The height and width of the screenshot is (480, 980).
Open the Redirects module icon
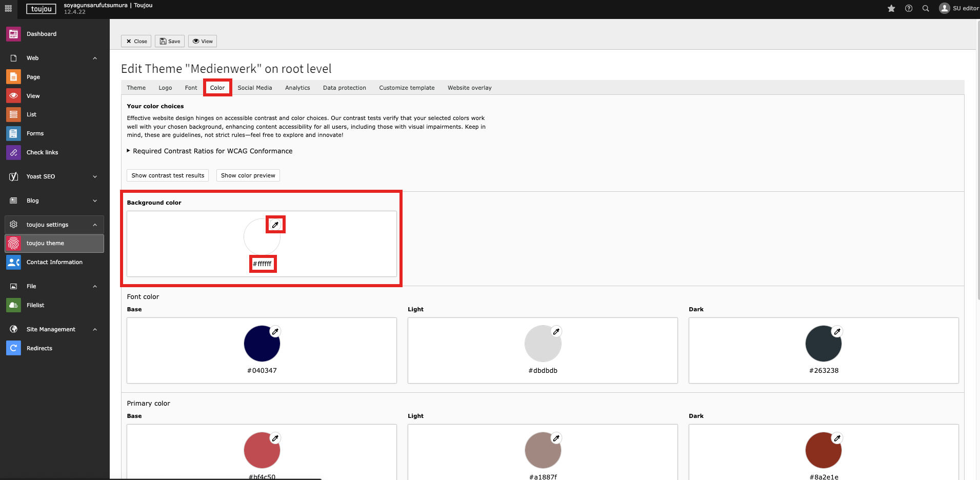click(13, 348)
